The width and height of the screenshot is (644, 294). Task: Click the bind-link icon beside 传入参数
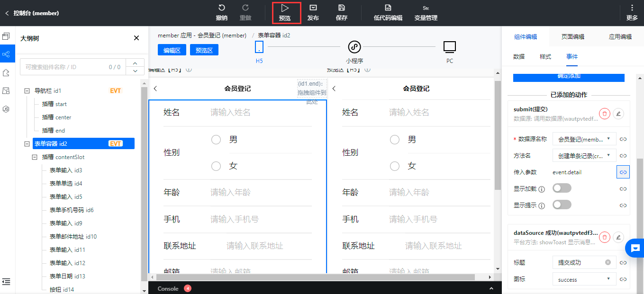(623, 172)
